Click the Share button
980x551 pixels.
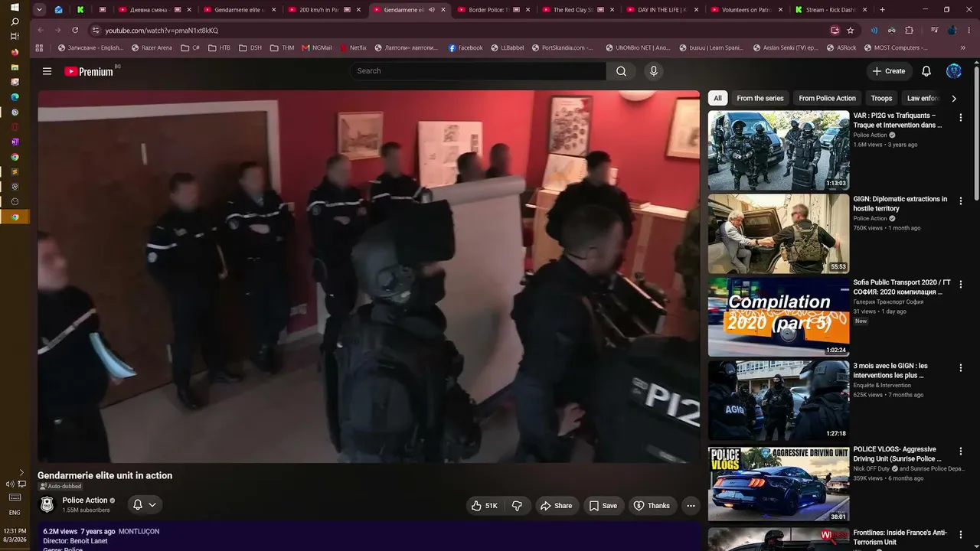pyautogui.click(x=556, y=506)
